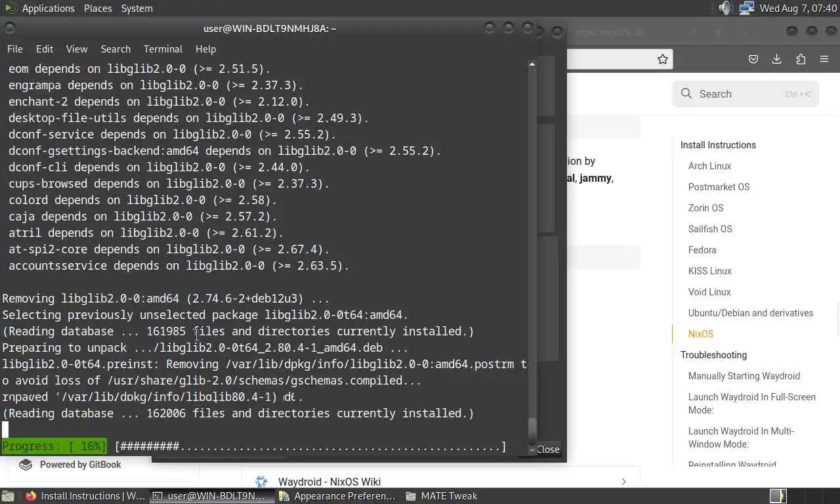Image resolution: width=840 pixels, height=504 pixels.
Task: Open the Ubuntu/Debian and derivatives link
Action: (751, 313)
